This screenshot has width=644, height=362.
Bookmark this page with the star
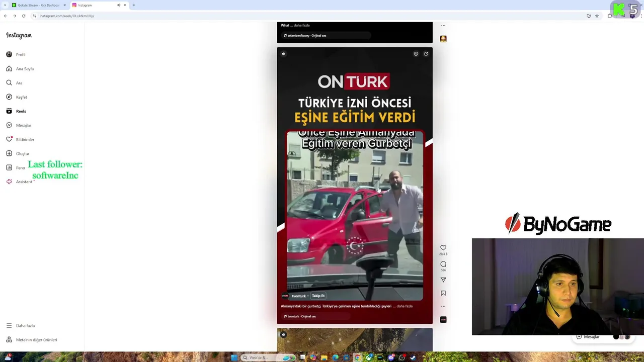[597, 16]
